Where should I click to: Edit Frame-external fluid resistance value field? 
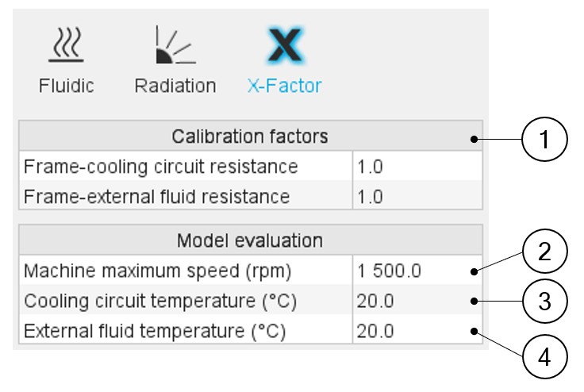pyautogui.click(x=417, y=195)
